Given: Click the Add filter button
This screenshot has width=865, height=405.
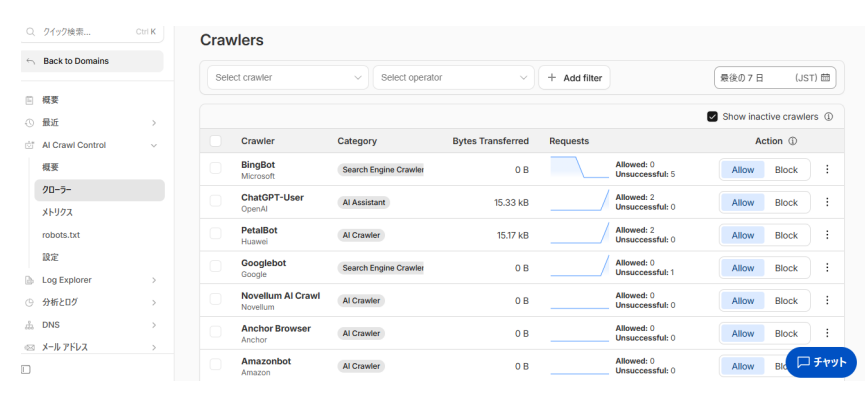Looking at the screenshot, I should tap(574, 77).
